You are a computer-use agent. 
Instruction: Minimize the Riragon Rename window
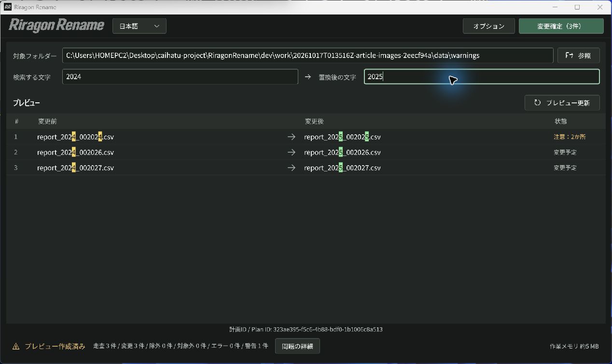556,7
